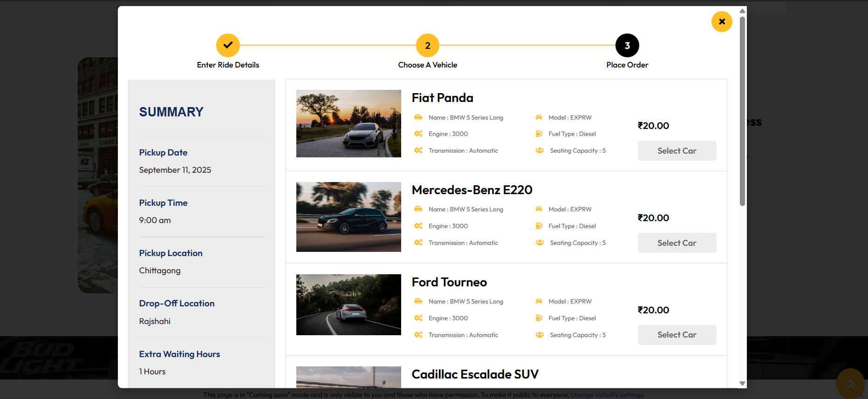Screen dimensions: 868x399
Task: Click the ₹20.00 price of Fiat Panda
Action: click(x=653, y=126)
